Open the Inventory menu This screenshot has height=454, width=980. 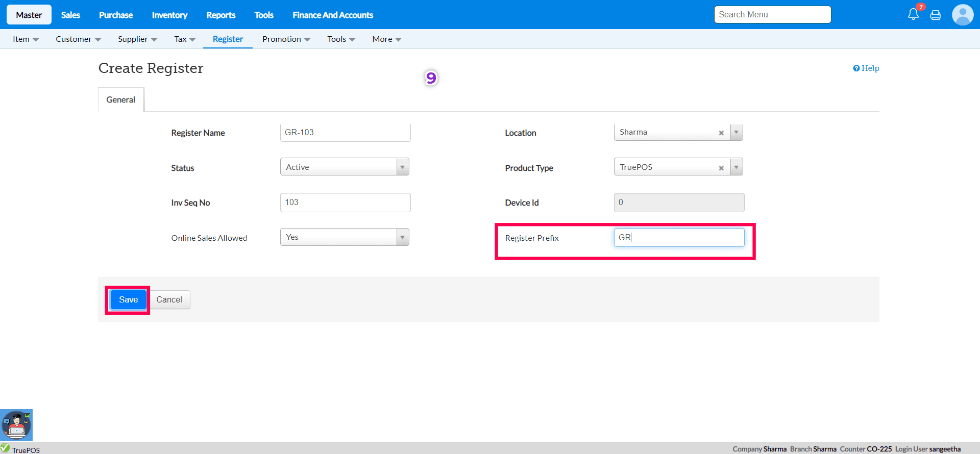point(169,15)
